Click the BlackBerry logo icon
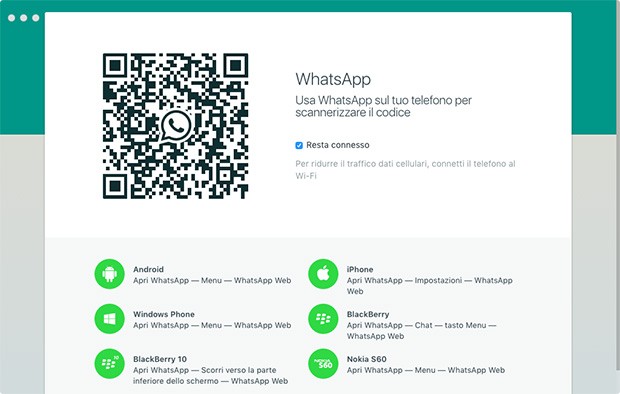620x394 pixels. point(323,319)
